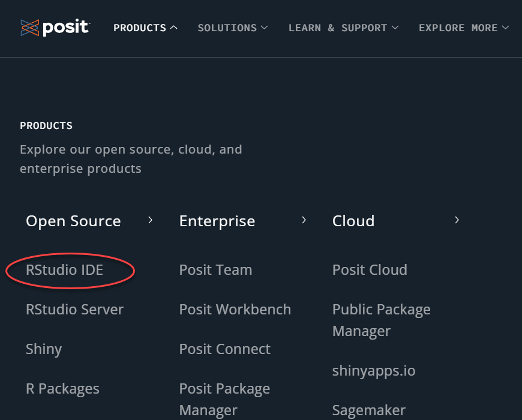Open the Learn & Support menu

343,28
